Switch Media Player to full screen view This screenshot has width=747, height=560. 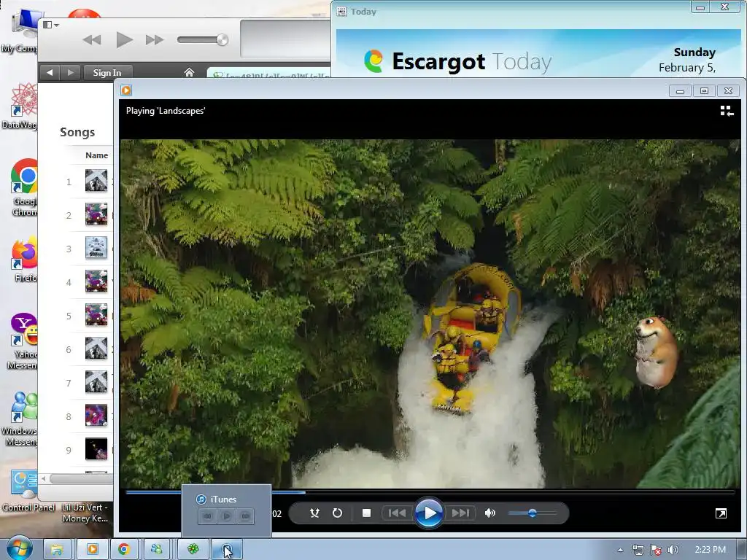pos(721,513)
